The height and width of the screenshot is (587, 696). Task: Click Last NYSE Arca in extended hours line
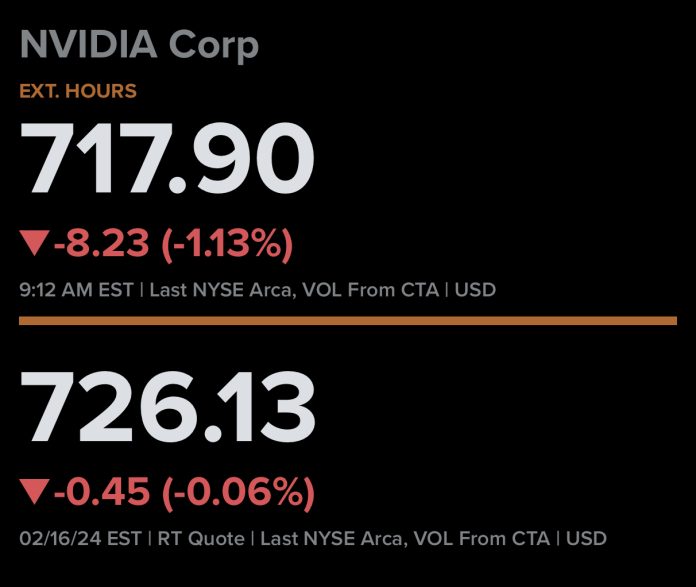[x=201, y=291]
